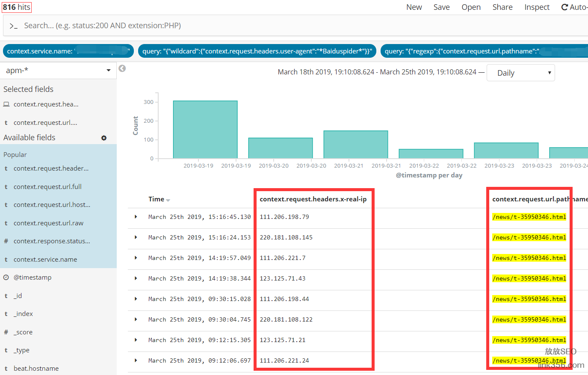This screenshot has width=588, height=375.
Task: Click the Auto-refresh menu item
Action: [574, 7]
